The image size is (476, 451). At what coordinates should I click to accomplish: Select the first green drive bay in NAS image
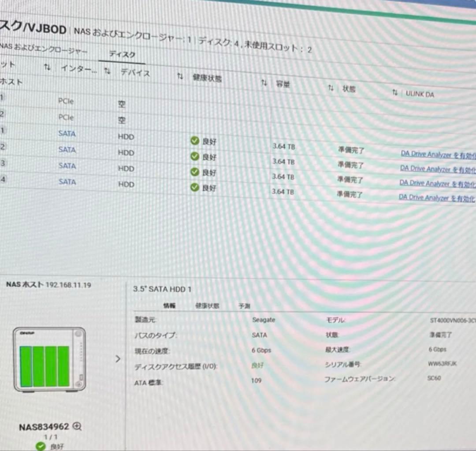pos(26,366)
